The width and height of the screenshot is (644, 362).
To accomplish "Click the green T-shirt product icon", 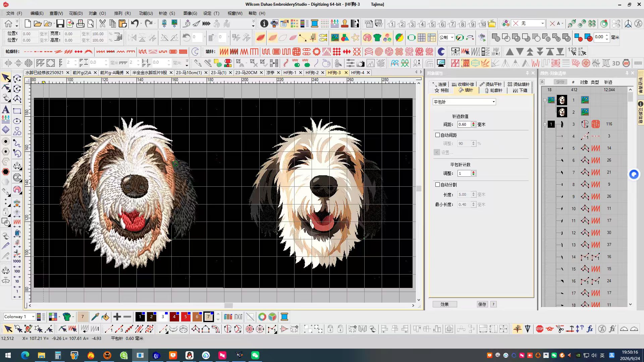I will (x=377, y=38).
